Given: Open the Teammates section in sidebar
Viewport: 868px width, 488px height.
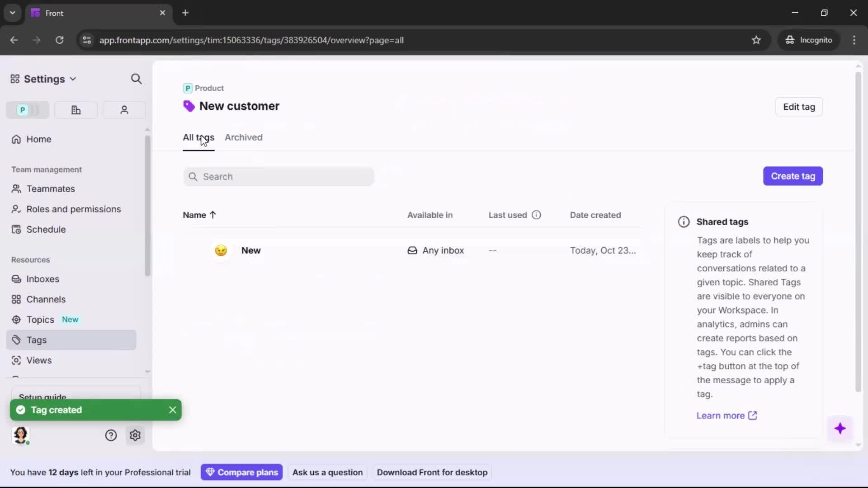Looking at the screenshot, I should point(50,188).
